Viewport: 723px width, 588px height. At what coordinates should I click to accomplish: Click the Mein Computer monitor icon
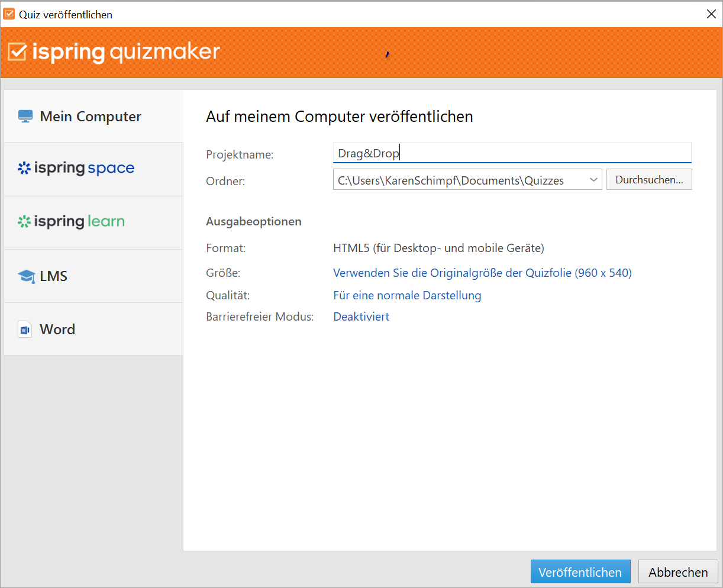pos(25,117)
